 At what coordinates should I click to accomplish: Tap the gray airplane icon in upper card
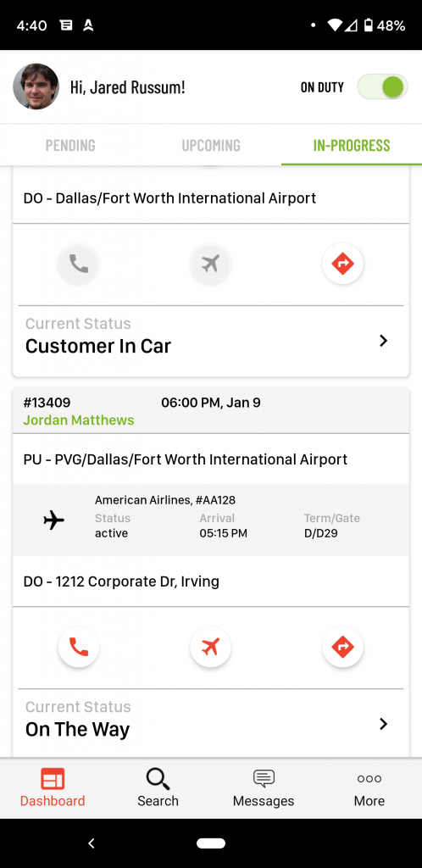[x=210, y=264]
